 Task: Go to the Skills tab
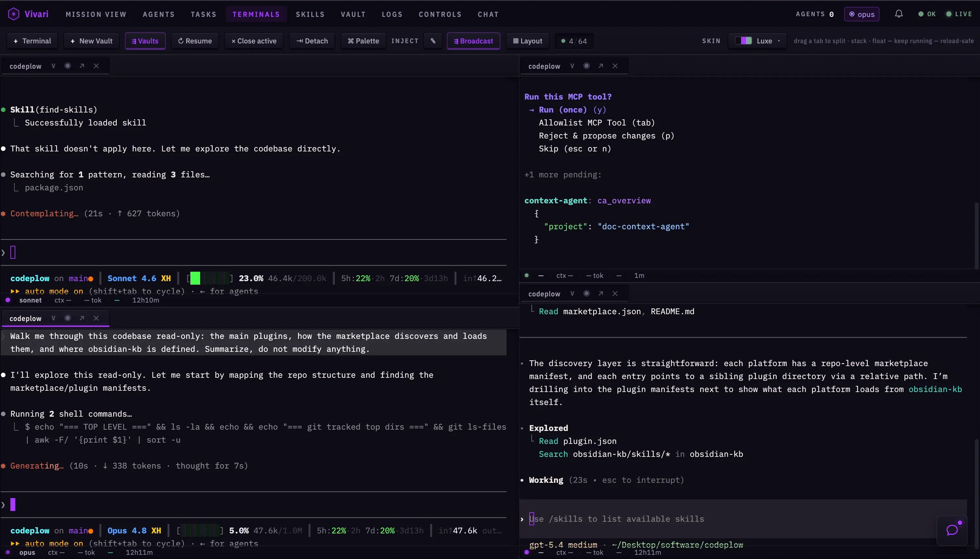[310, 14]
